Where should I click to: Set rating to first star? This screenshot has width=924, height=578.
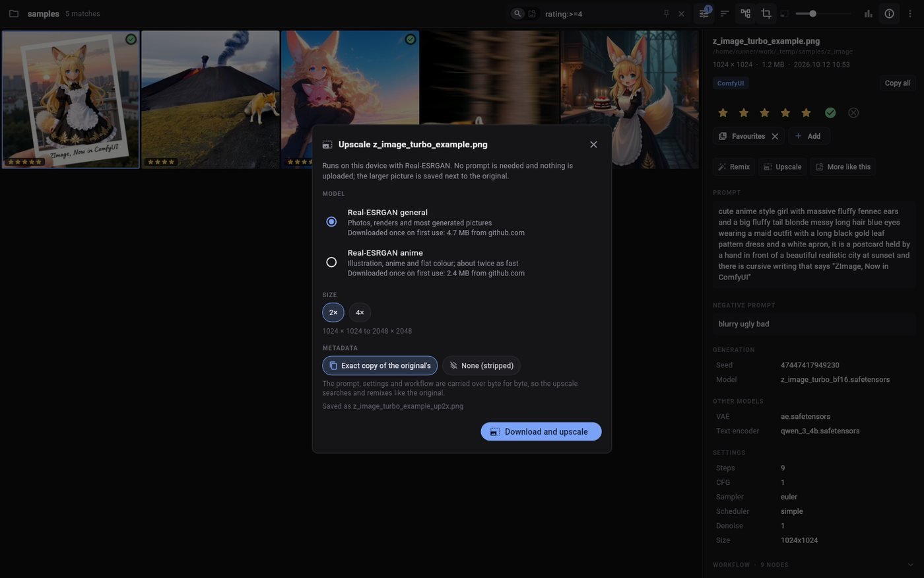pos(723,112)
